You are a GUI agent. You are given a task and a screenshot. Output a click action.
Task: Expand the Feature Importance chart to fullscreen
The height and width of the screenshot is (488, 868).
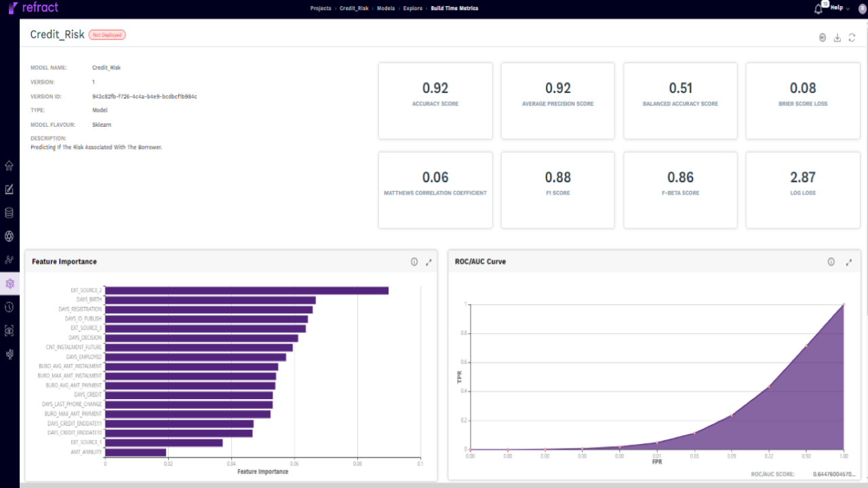click(429, 262)
